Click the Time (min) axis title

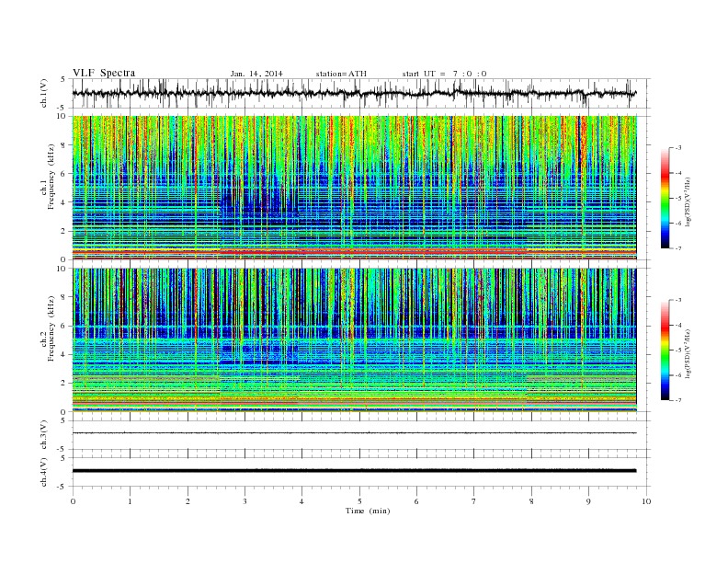tap(368, 511)
